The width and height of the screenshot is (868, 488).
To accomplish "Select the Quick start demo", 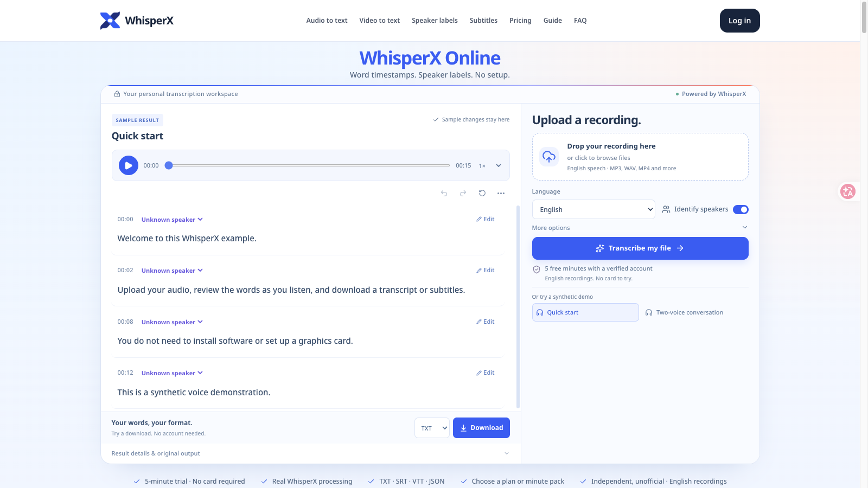I will (585, 312).
